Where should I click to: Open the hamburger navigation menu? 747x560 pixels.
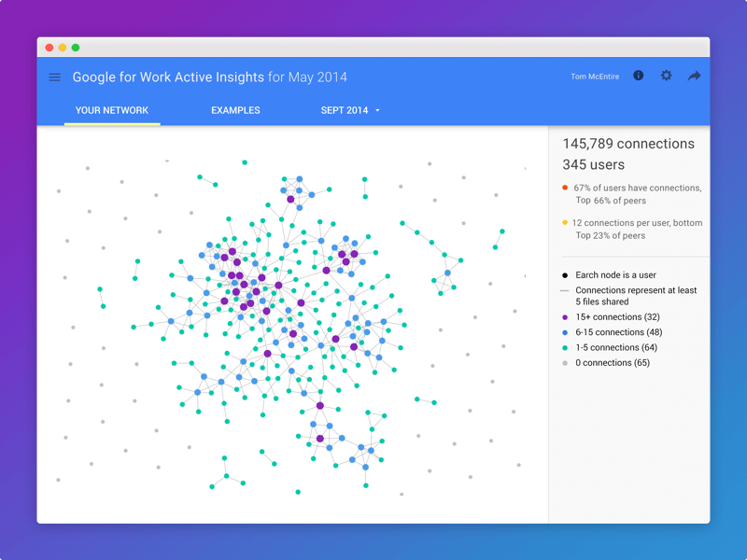click(54, 77)
